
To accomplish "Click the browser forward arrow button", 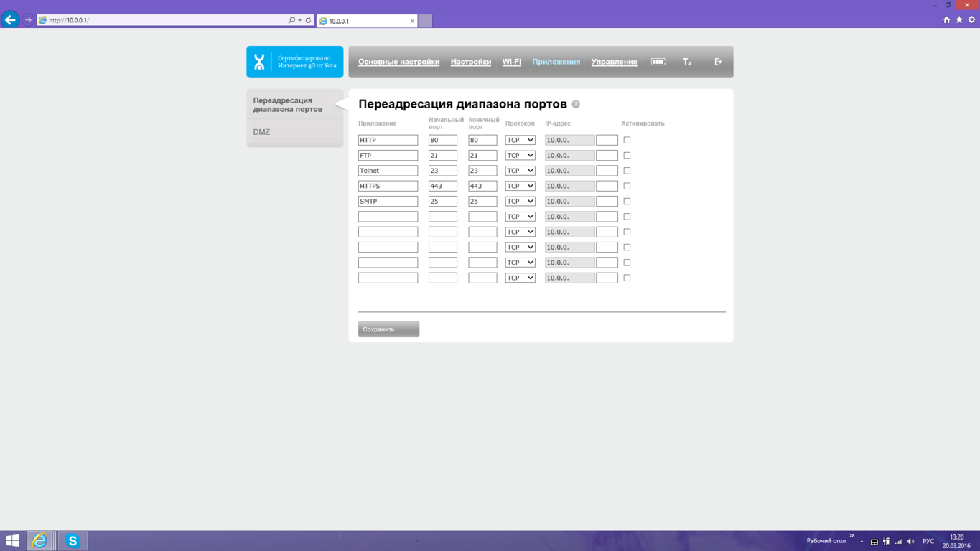I will coord(28,20).
